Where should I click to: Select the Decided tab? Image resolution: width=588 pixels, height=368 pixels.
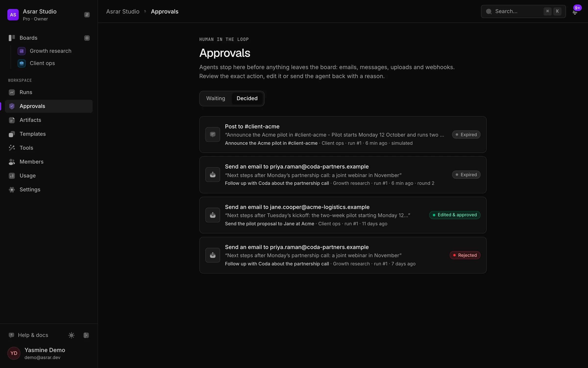pyautogui.click(x=247, y=98)
